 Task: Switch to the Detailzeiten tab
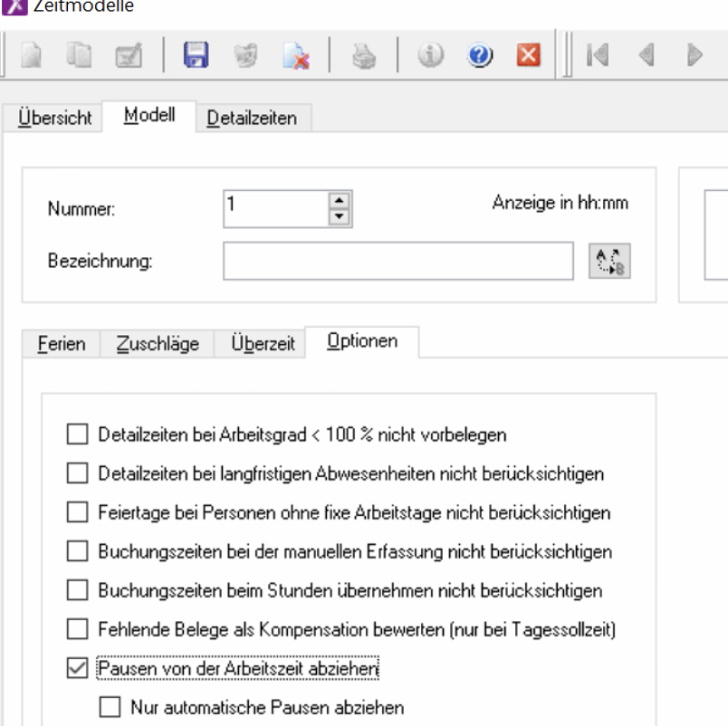tap(252, 119)
